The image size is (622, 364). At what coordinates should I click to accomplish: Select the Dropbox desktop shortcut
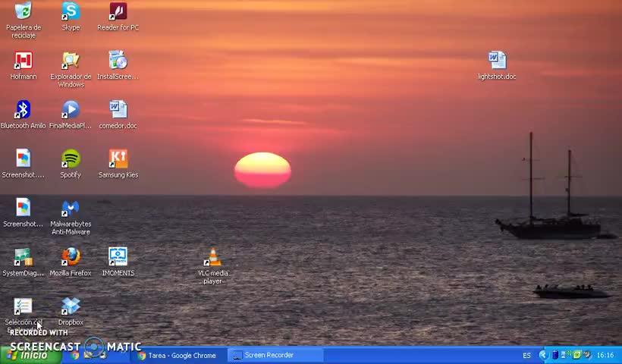tap(71, 307)
